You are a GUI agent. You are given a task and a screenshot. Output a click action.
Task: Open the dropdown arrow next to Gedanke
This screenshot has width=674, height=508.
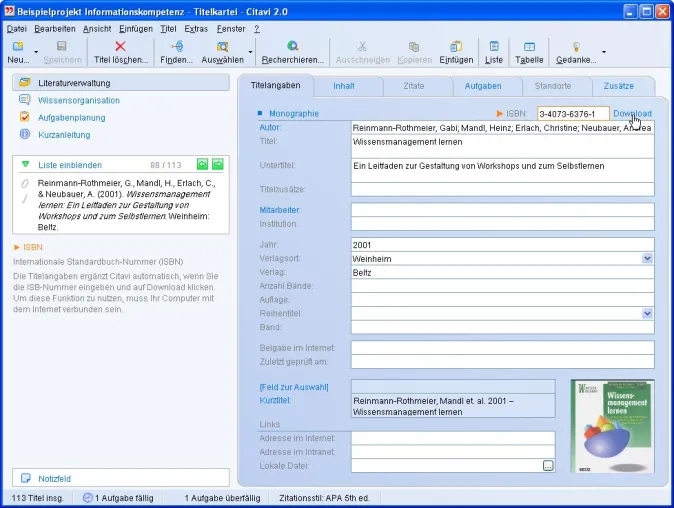coord(604,52)
